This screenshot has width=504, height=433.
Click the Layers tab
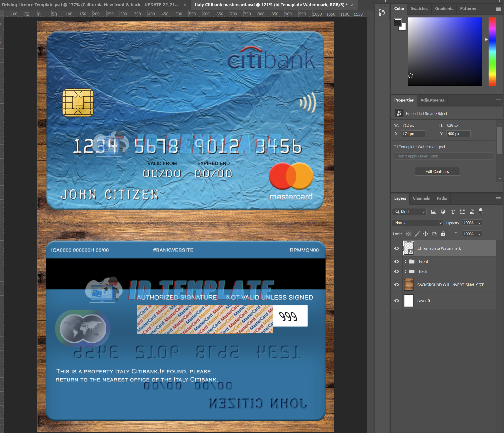[400, 198]
